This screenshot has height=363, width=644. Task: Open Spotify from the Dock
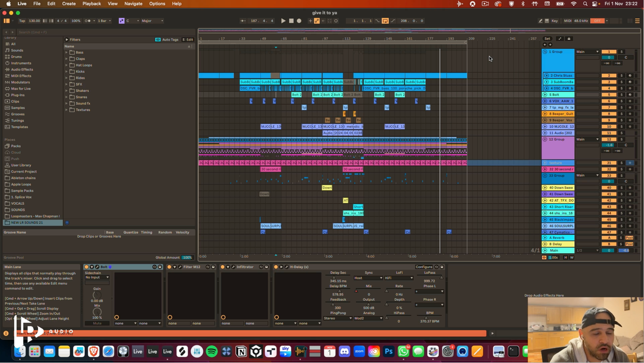coord(212,352)
